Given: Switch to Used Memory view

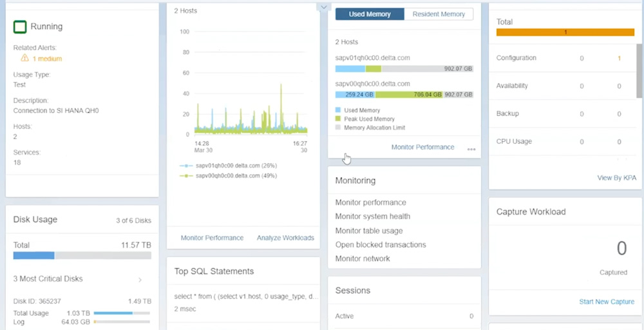Looking at the screenshot, I should pos(370,14).
